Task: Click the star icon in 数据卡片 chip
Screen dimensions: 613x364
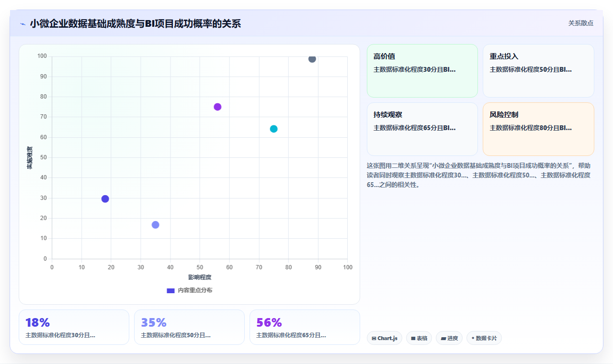Action: pos(473,338)
